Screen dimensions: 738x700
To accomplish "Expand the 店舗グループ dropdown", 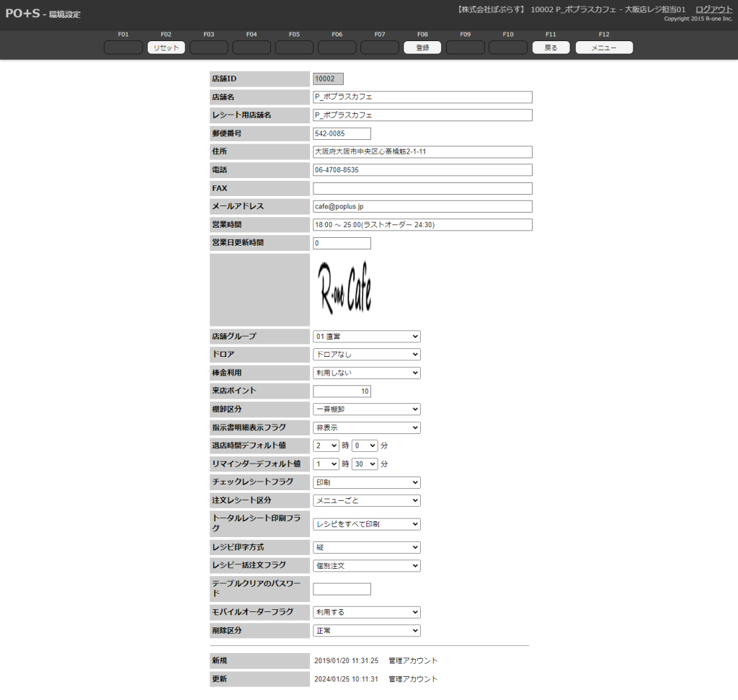I will point(366,337).
